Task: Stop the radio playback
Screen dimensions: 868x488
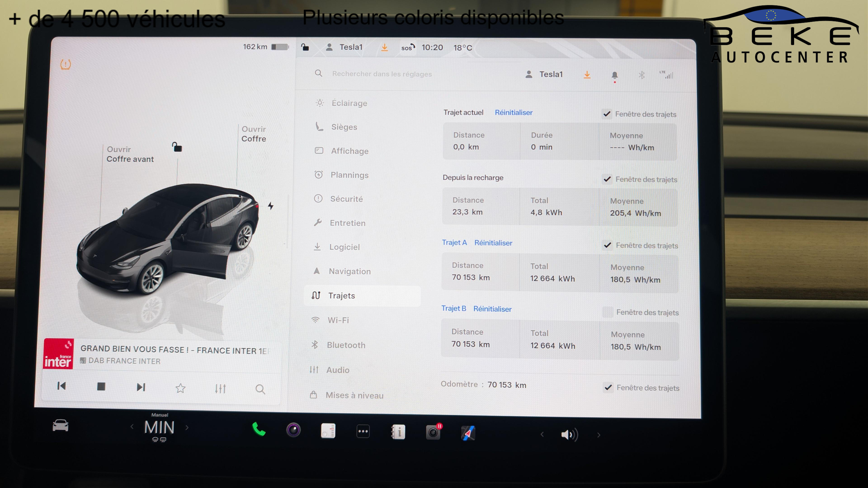Action: click(101, 386)
